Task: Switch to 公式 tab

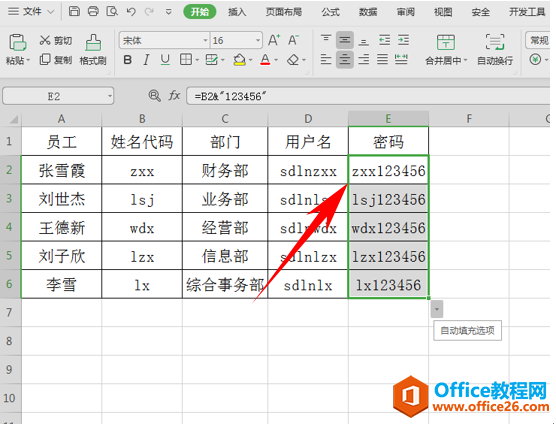Action: (330, 12)
